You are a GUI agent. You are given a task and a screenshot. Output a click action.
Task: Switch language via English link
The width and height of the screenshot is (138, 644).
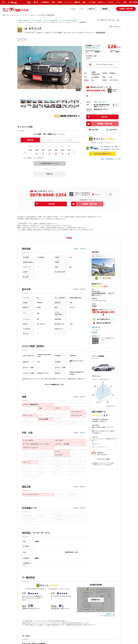[73, 9]
